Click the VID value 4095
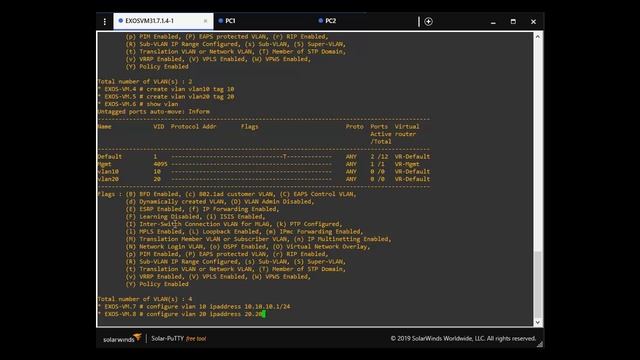This screenshot has height=360, width=640. tap(160, 164)
